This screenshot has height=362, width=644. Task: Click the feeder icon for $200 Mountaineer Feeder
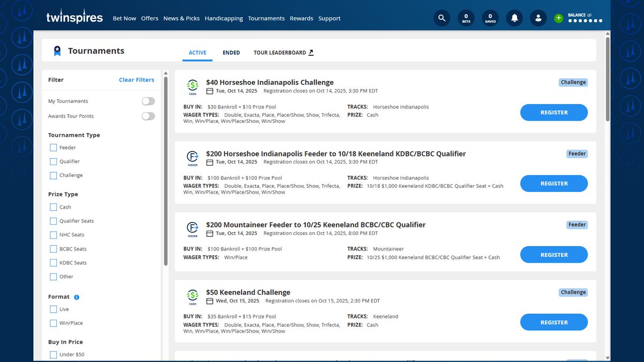[x=192, y=229]
